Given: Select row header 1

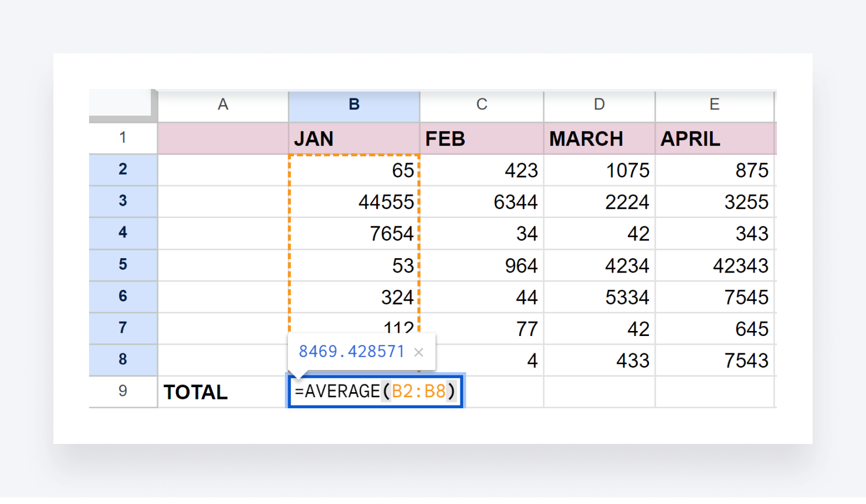Looking at the screenshot, I should pyautogui.click(x=122, y=137).
